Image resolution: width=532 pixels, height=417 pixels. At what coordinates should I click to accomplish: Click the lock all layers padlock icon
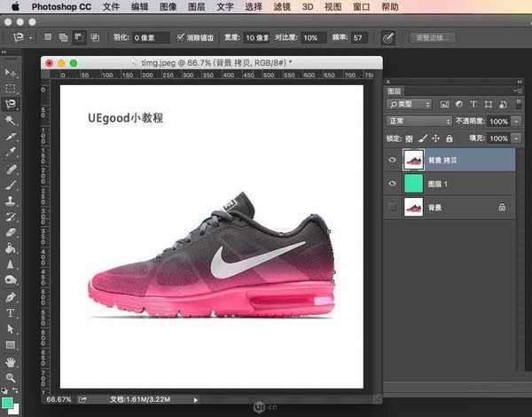click(450, 138)
